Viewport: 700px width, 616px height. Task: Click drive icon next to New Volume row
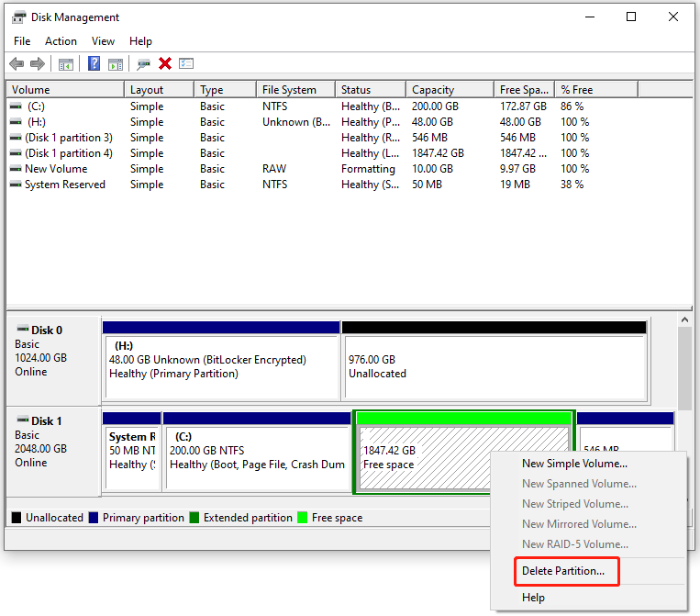[x=16, y=169]
